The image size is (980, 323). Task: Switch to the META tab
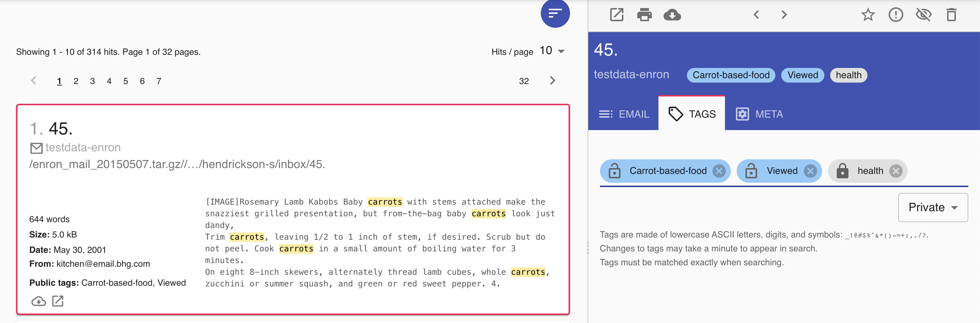[759, 114]
